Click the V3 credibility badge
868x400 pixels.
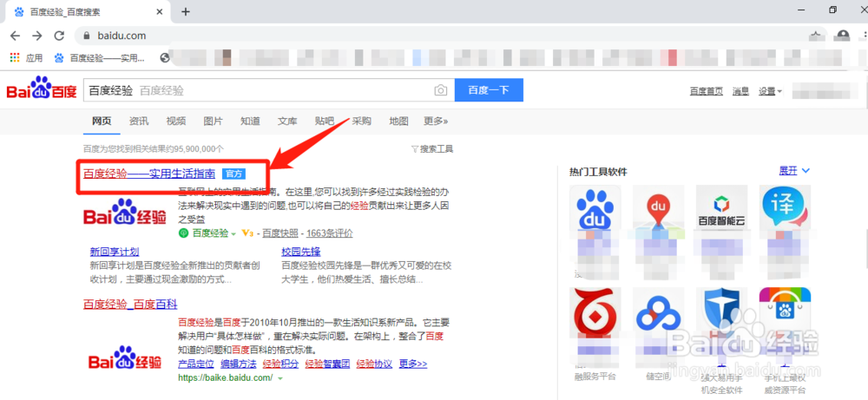click(247, 233)
